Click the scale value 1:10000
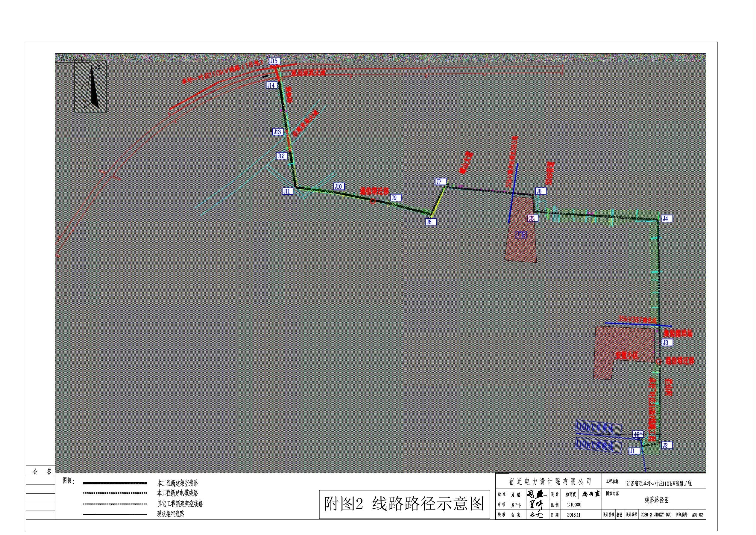The image size is (756, 535). (574, 505)
